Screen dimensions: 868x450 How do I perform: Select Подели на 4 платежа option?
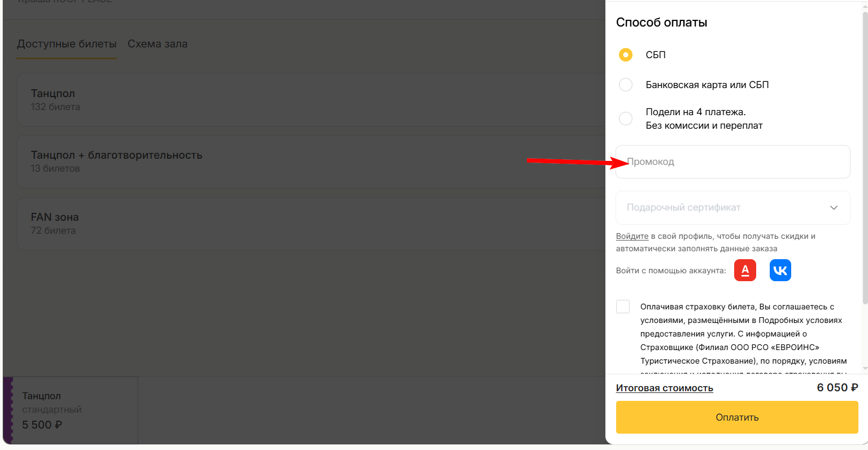pyautogui.click(x=626, y=119)
